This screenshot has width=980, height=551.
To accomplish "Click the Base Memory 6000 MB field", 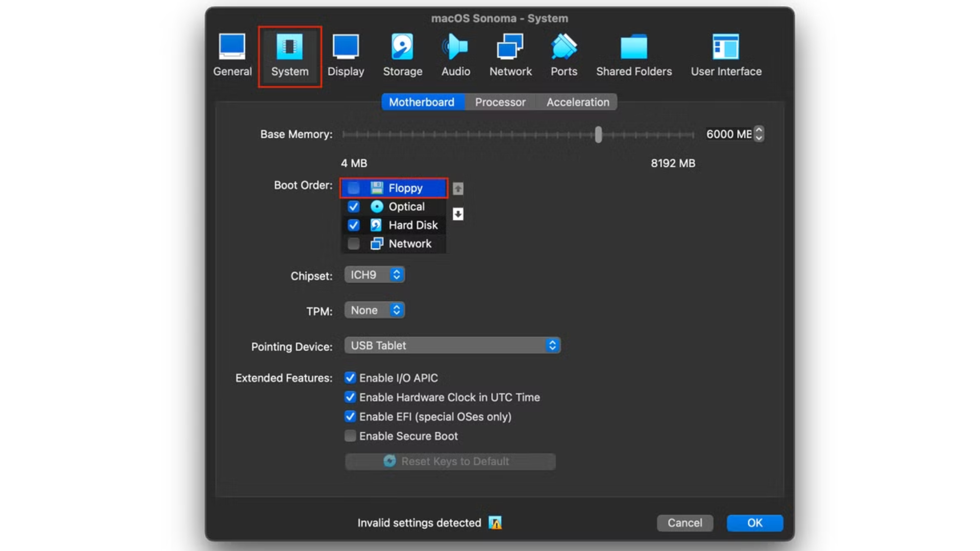I will tap(729, 134).
